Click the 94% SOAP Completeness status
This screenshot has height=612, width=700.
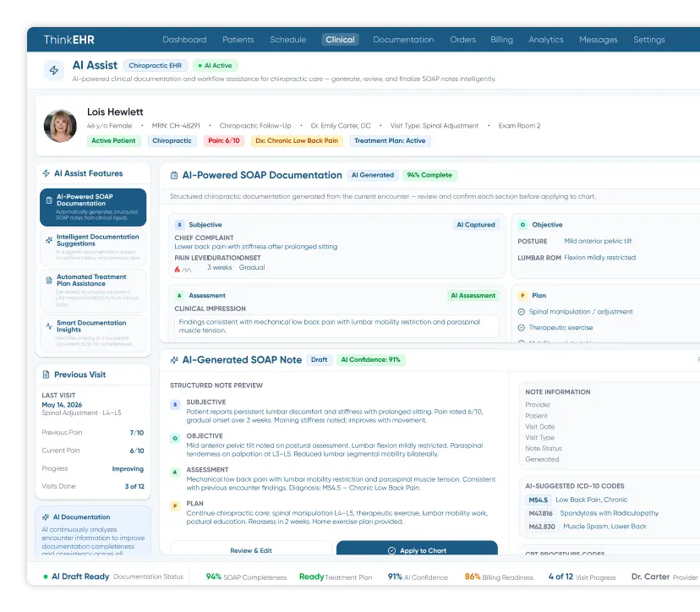click(246, 576)
